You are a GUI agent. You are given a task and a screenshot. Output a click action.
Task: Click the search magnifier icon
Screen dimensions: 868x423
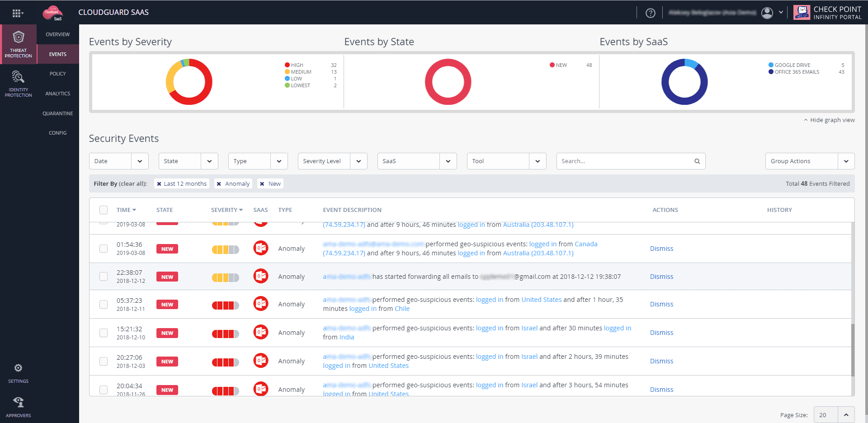pos(697,161)
